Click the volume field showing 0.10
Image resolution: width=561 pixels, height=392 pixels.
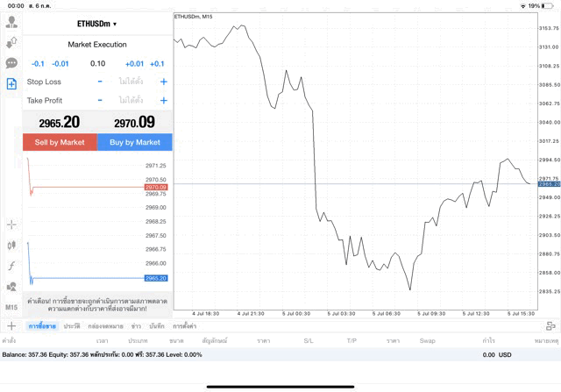97,63
